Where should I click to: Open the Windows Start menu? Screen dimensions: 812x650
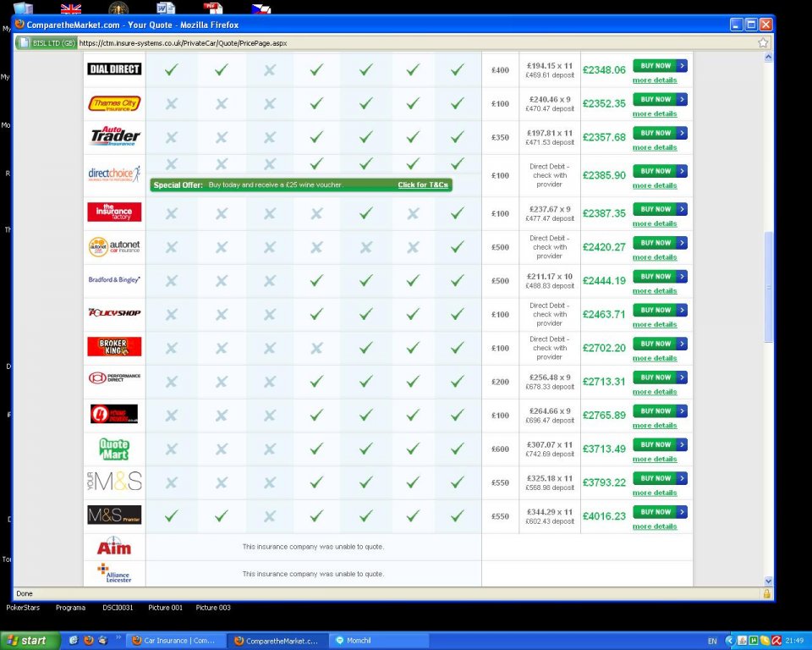coord(30,641)
